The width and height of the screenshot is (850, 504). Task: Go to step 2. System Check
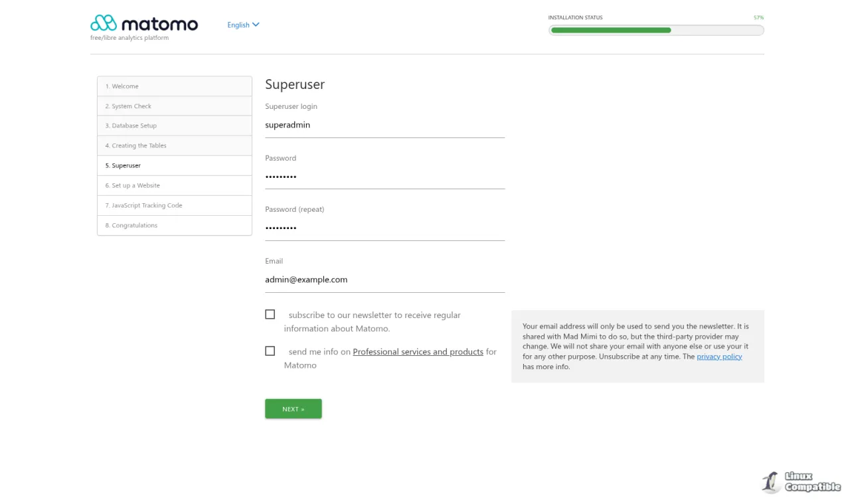point(175,106)
